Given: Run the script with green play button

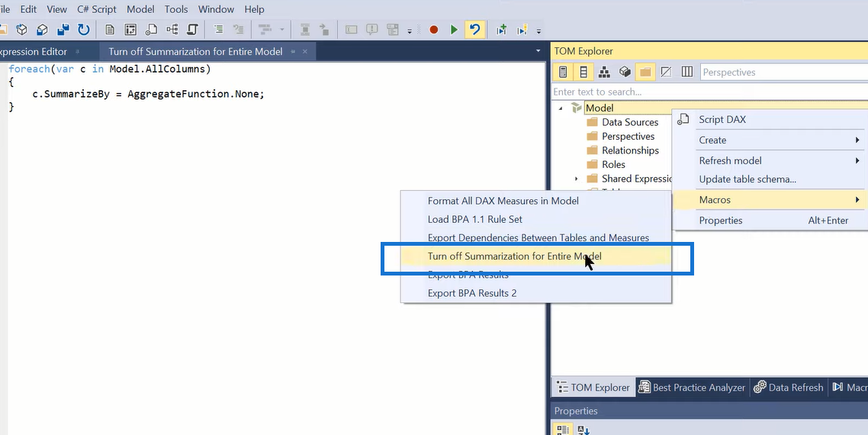Looking at the screenshot, I should pyautogui.click(x=454, y=30).
